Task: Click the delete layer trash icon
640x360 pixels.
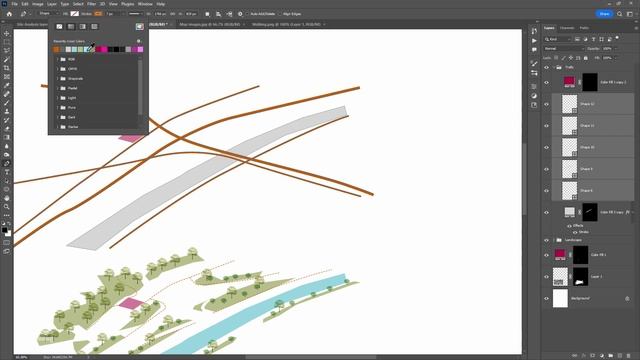Action: [629, 356]
